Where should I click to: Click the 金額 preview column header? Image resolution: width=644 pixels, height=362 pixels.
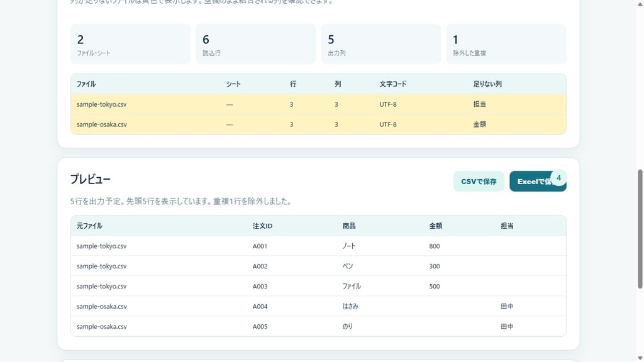[x=436, y=226]
